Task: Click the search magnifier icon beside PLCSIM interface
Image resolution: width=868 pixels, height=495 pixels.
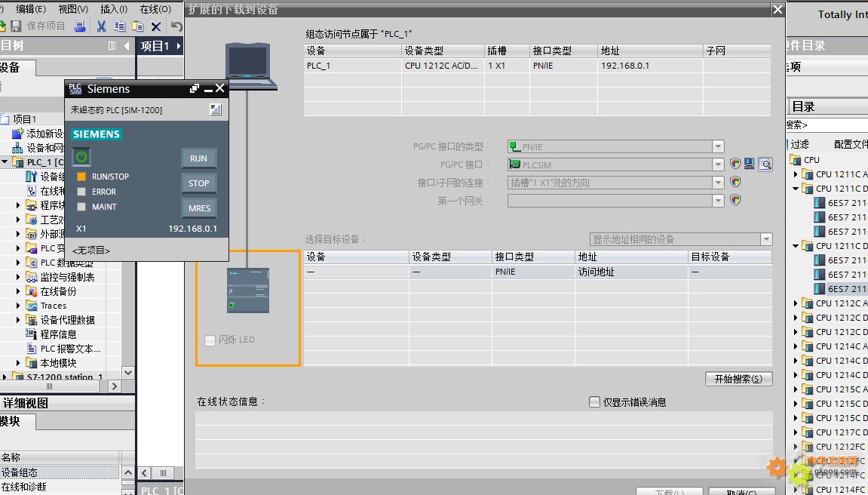Action: point(765,164)
